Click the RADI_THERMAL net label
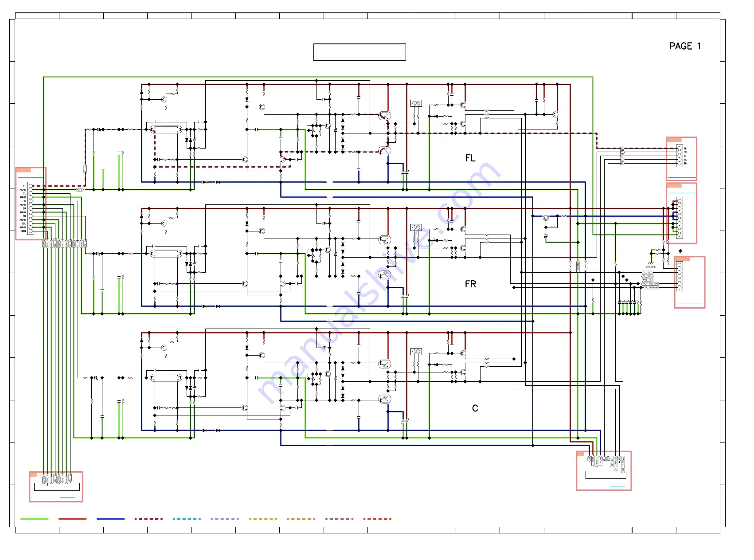 (x=650, y=284)
